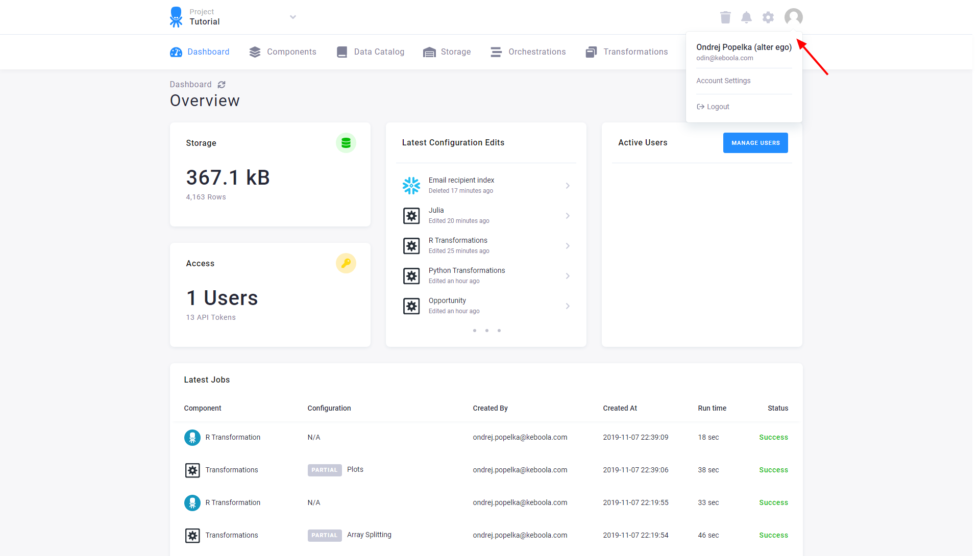Click the yellow Access key icon
980x556 pixels.
coord(346,263)
